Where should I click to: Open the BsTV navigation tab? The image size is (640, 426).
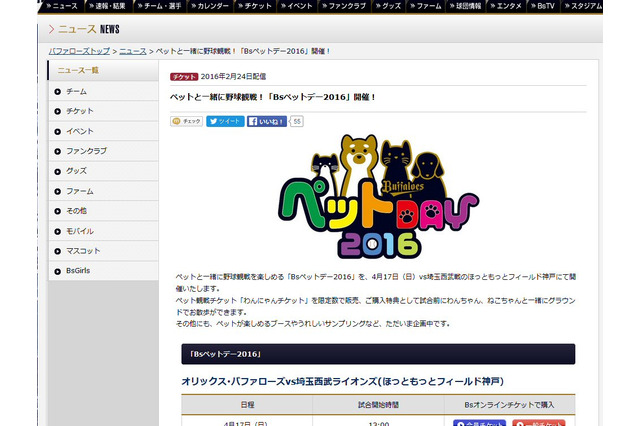click(543, 6)
